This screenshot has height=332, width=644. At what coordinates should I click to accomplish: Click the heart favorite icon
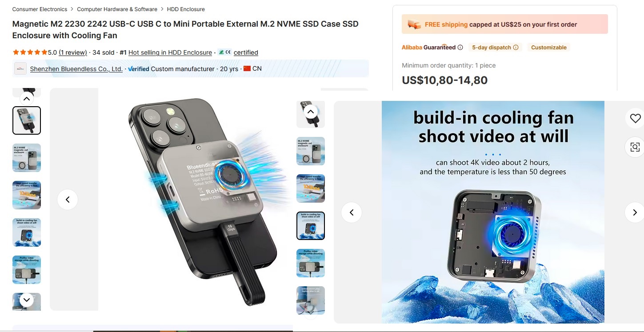click(635, 118)
